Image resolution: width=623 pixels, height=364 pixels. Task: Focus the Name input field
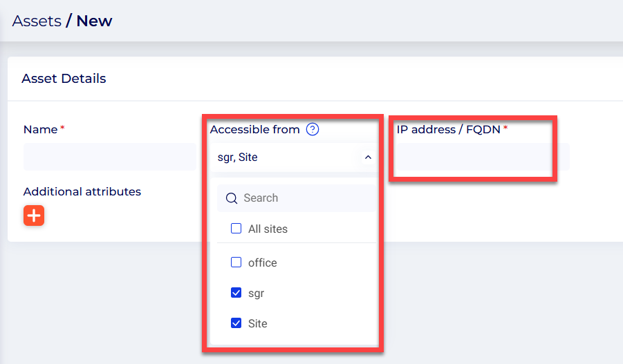pos(109,157)
